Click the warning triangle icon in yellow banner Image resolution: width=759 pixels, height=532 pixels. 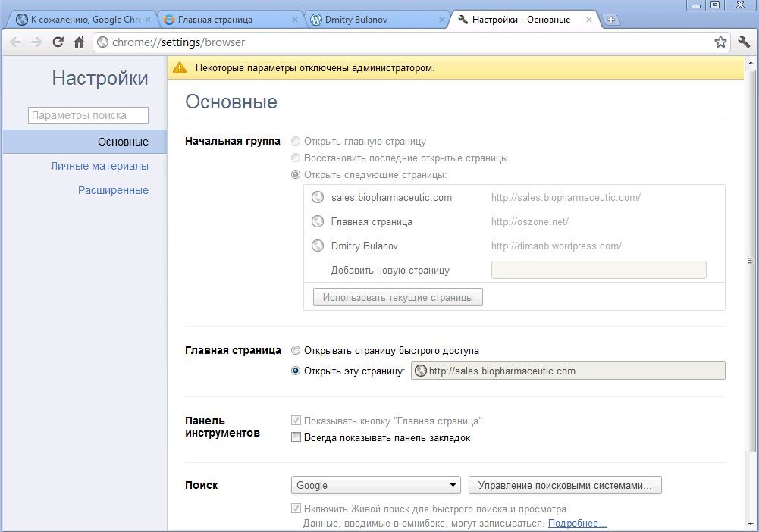pyautogui.click(x=180, y=67)
